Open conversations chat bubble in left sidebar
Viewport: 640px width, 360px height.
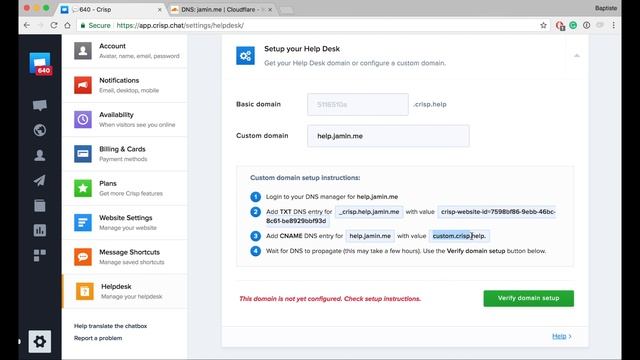click(x=40, y=105)
